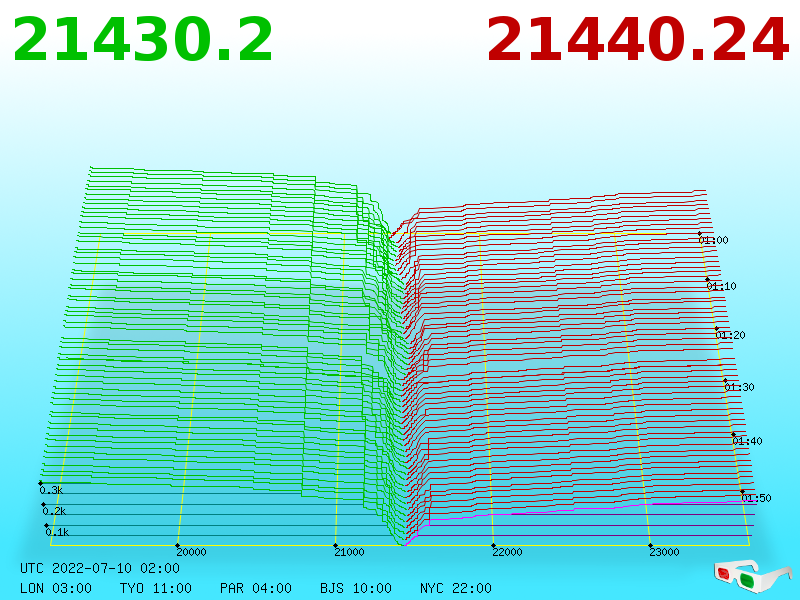Click the 0.2k volume axis label
This screenshot has height=600, width=800.
[54, 511]
